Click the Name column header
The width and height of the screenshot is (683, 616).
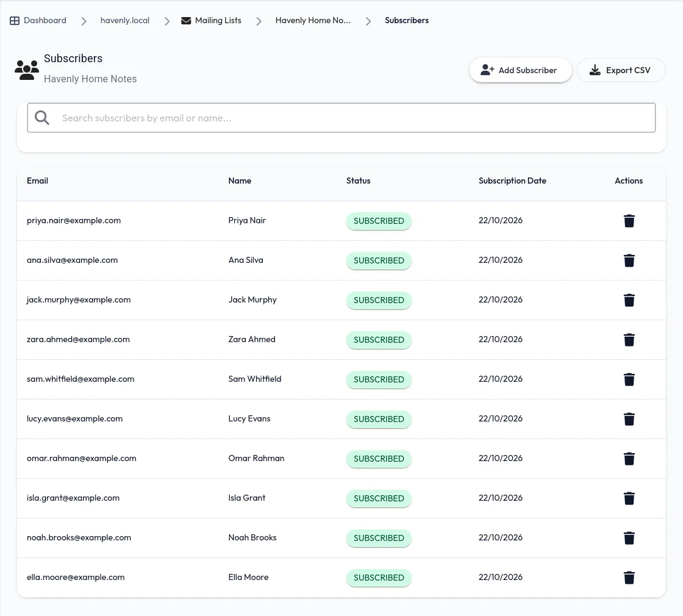point(240,181)
